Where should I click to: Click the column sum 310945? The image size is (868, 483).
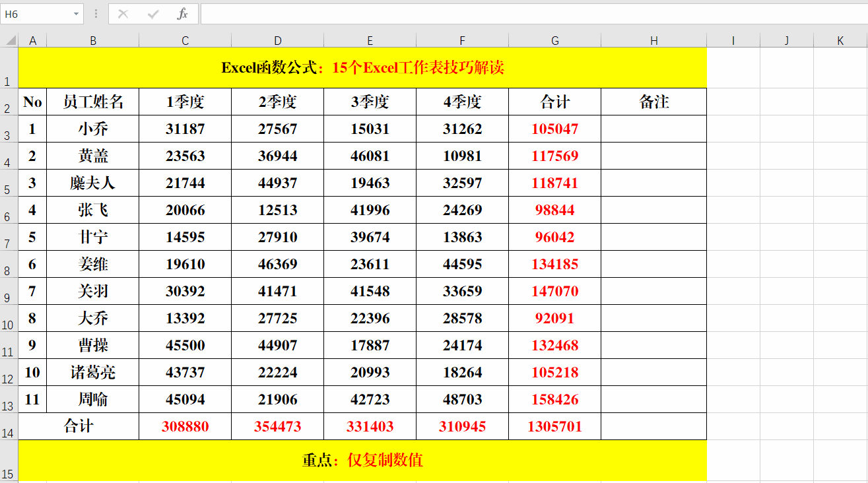click(463, 427)
